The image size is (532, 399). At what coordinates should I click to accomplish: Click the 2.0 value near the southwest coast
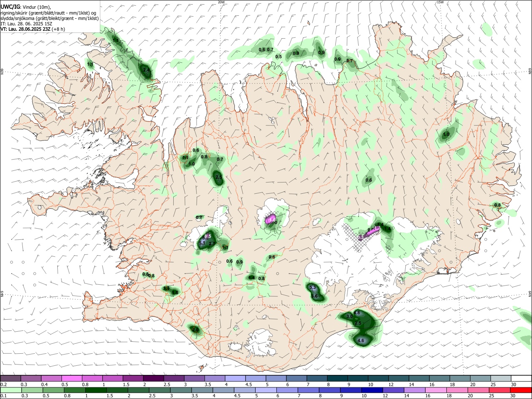[x=195, y=330]
